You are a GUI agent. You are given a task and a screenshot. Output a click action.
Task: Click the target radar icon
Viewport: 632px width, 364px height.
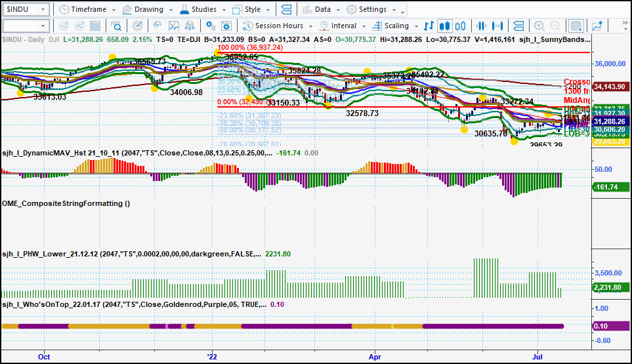[x=137, y=26]
